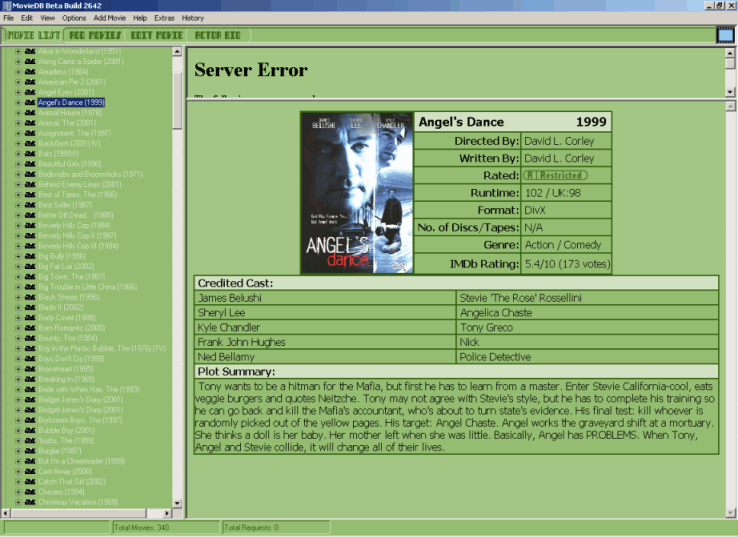Select Big Trouble in Little China (1986)
The image size is (738, 538).
[88, 287]
